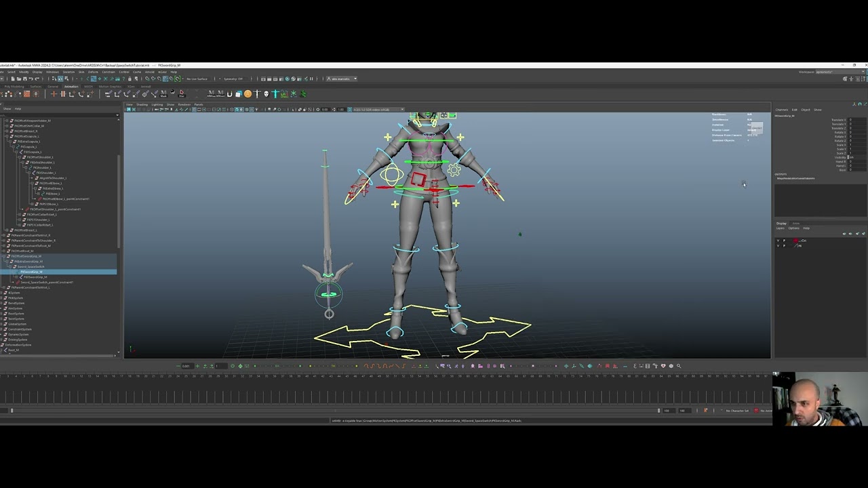The image size is (868, 488).
Task: Click the undo arrow in status line
Action: [x=31, y=79]
